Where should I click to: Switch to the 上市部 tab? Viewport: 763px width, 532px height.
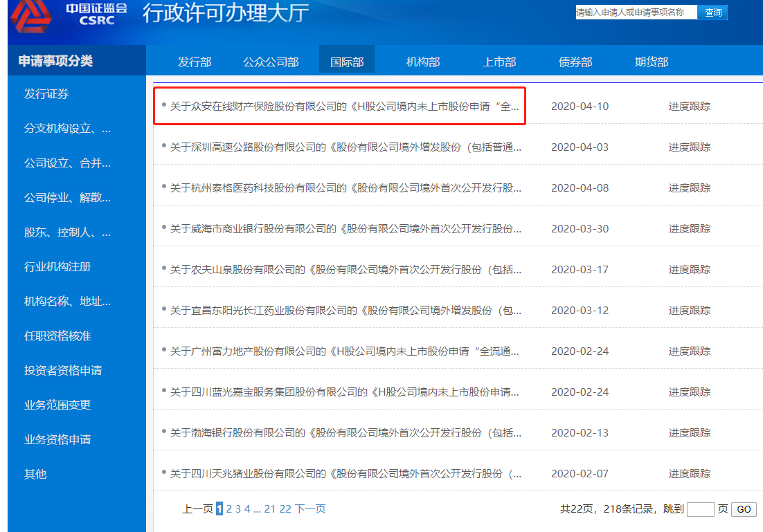[499, 62]
